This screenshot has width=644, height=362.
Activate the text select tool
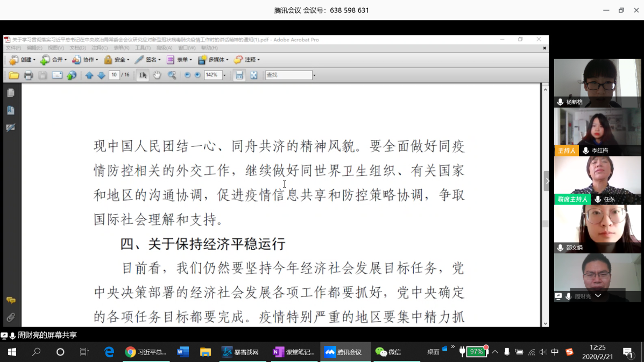pos(143,75)
